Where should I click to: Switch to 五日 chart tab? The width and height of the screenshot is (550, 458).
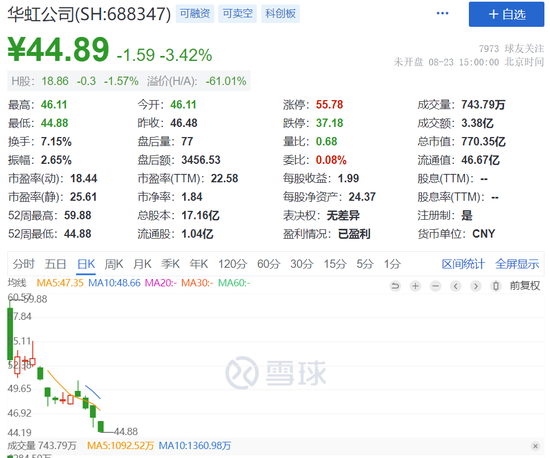pos(55,264)
